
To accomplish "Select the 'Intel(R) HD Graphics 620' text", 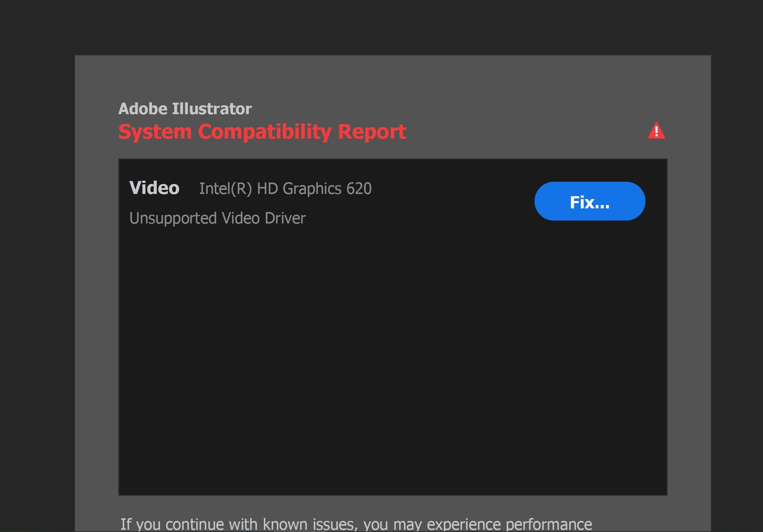I will (x=285, y=189).
